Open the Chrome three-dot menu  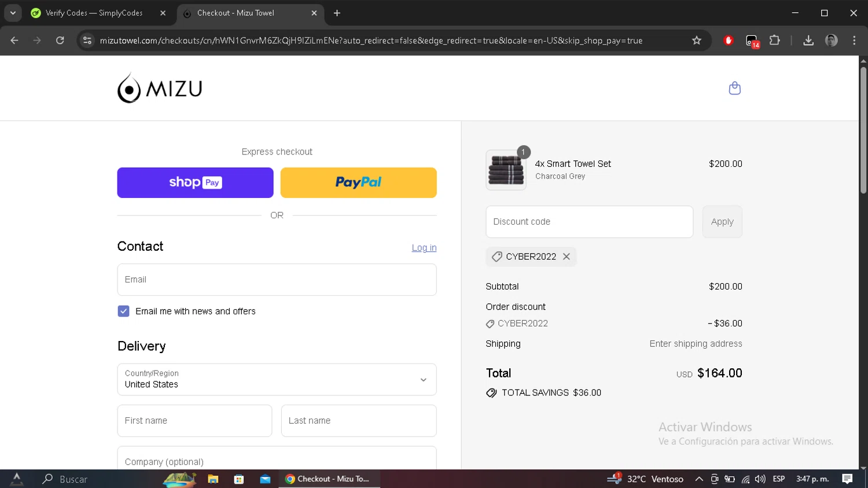854,41
